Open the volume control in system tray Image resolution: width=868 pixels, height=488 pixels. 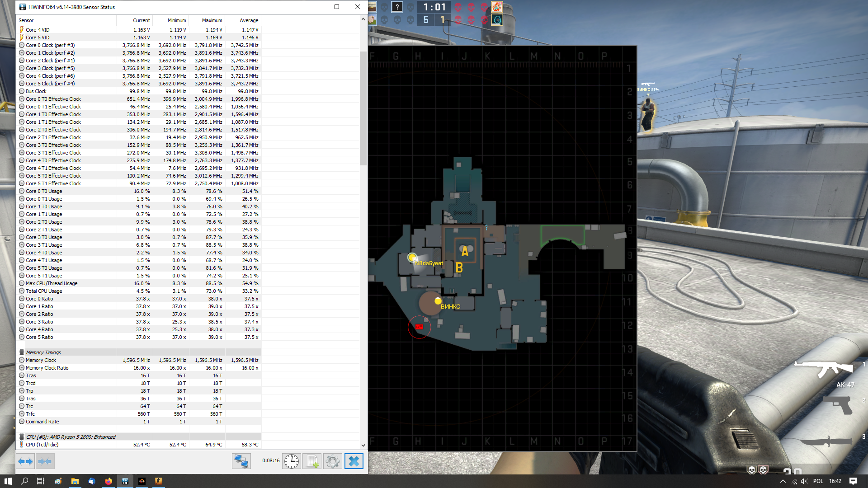point(804,481)
